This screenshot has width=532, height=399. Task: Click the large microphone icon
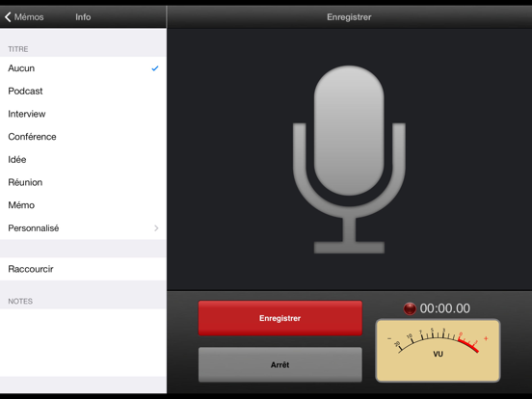pos(349,159)
